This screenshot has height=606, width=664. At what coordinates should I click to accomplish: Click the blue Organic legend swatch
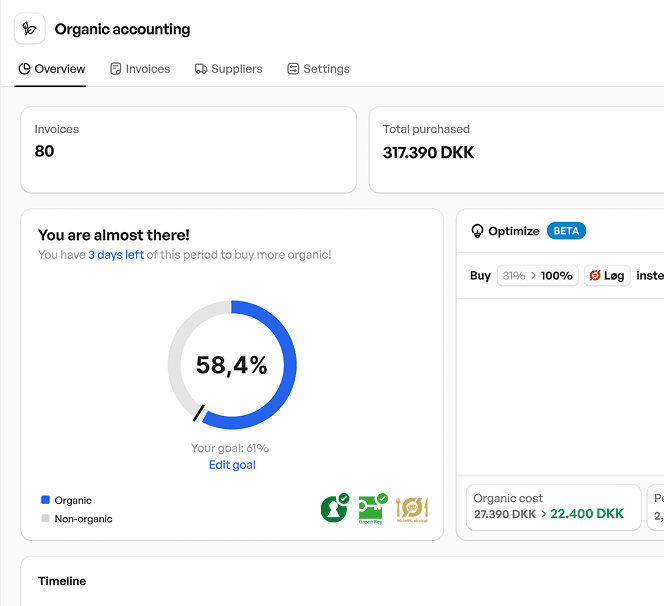[45, 500]
